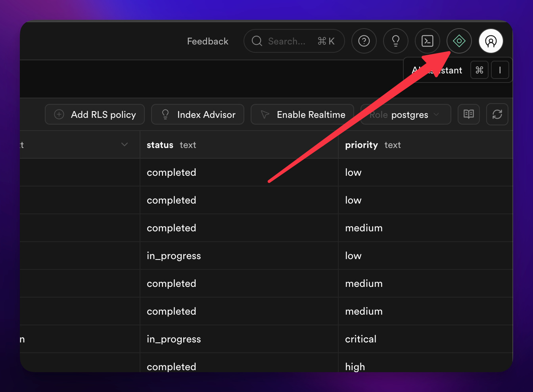533x392 pixels.
Task: Select the first completed status cell
Action: (239, 173)
